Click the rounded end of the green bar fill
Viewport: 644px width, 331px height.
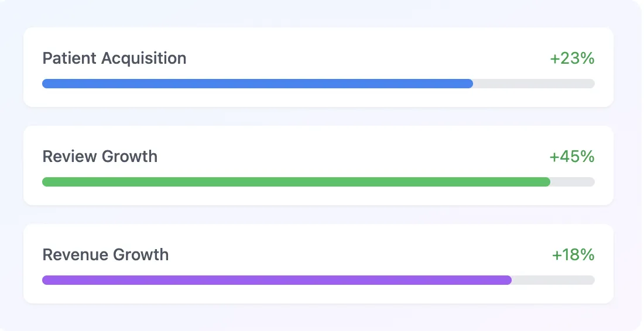546,182
